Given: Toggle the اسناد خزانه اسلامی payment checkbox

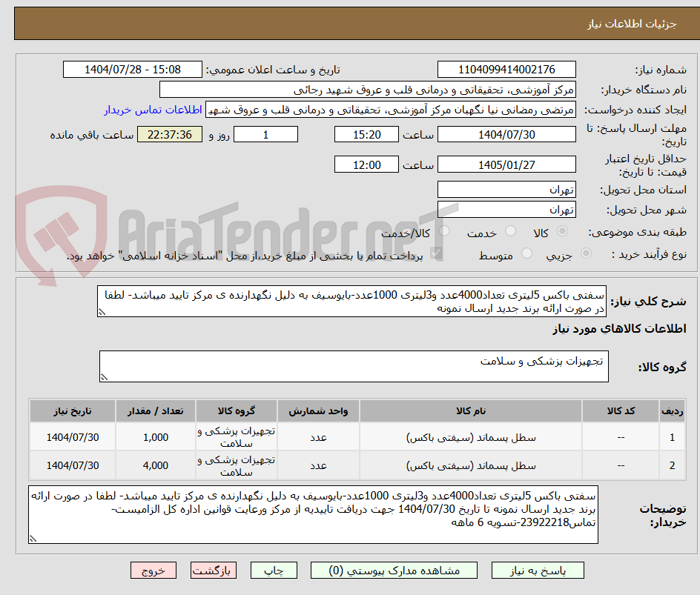Looking at the screenshot, I should point(437,251).
